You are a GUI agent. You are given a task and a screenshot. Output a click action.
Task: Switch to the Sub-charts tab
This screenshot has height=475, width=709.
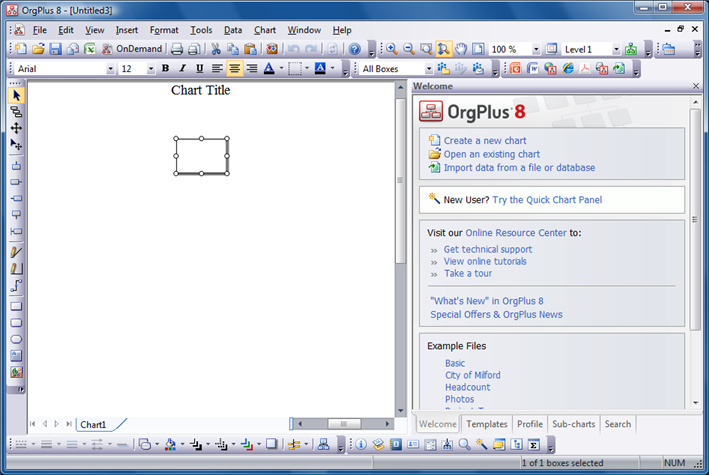click(x=573, y=424)
